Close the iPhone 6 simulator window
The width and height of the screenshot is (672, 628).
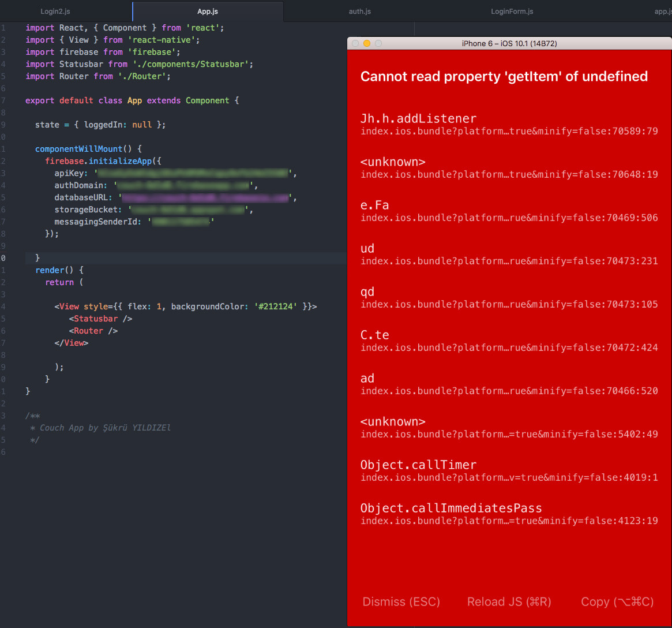pyautogui.click(x=355, y=43)
